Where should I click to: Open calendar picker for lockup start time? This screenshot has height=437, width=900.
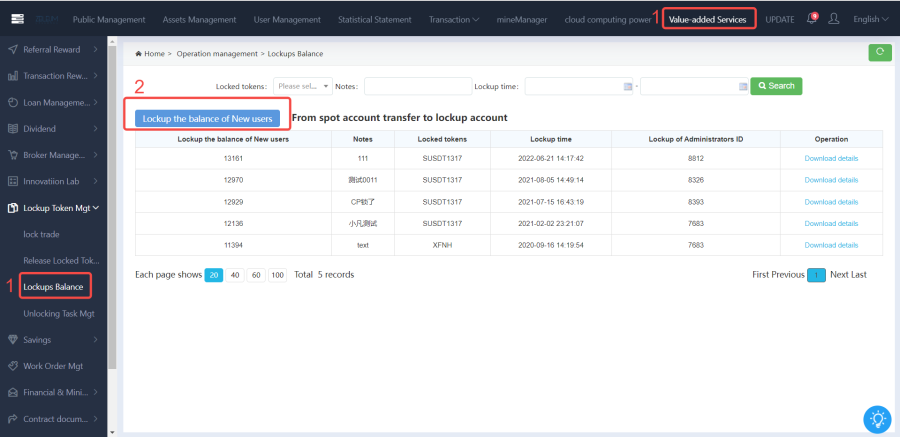pyautogui.click(x=627, y=86)
